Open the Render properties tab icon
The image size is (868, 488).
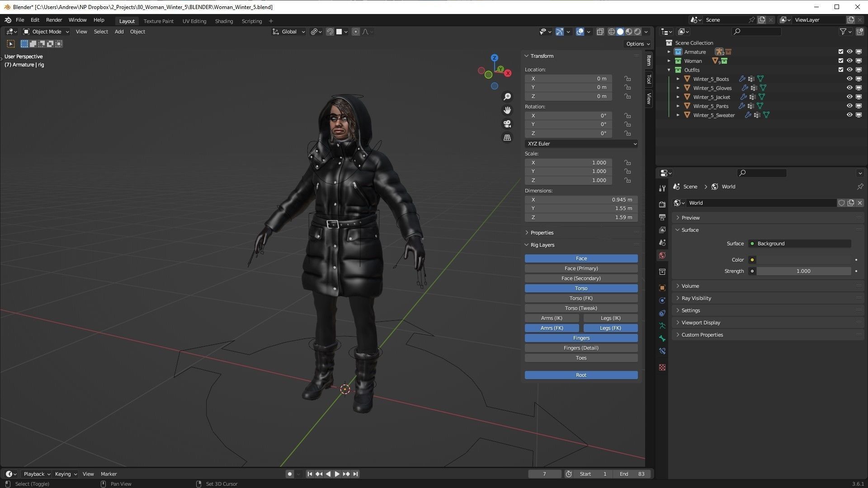coord(662,204)
